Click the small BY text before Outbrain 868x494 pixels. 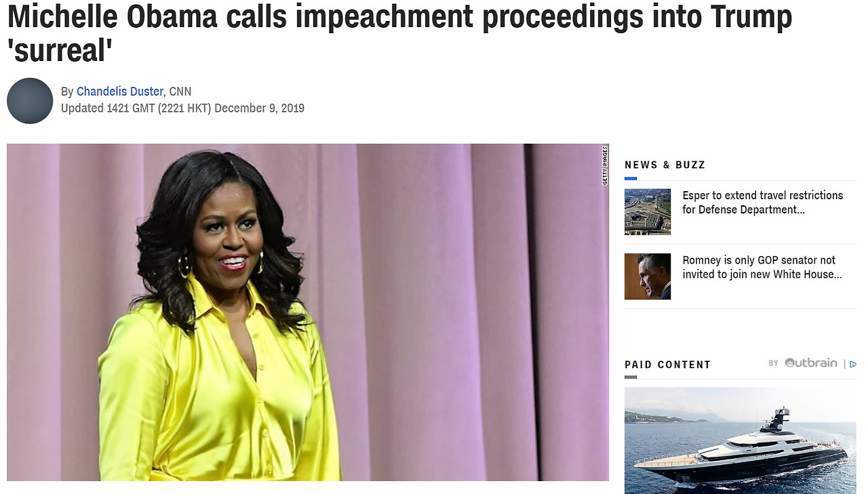[773, 364]
